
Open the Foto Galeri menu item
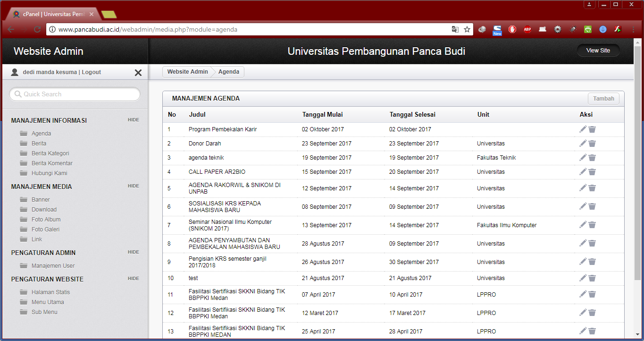point(45,230)
